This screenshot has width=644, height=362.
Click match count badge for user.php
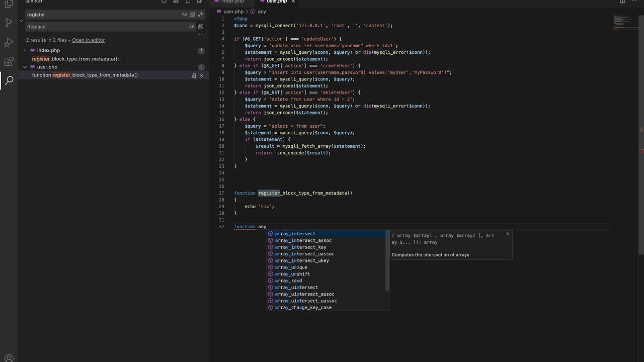point(201,67)
